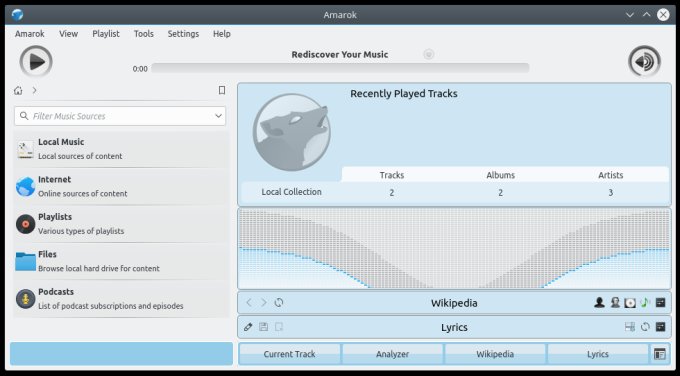This screenshot has width=680, height=376.
Task: Expand the filter dropdown arrow
Action: [218, 116]
